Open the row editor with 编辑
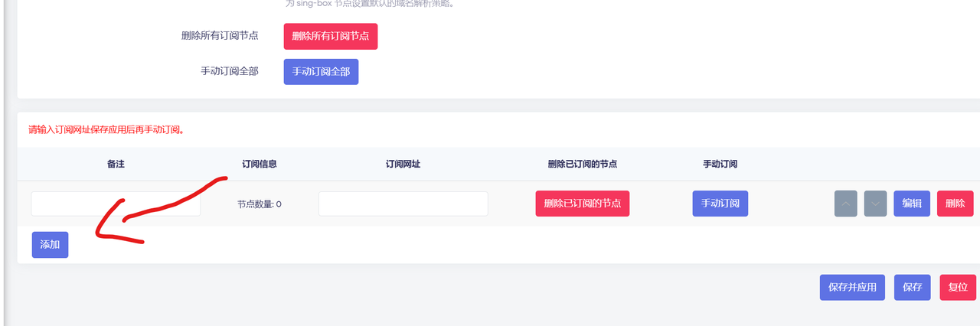The height and width of the screenshot is (326, 980). 912,204
